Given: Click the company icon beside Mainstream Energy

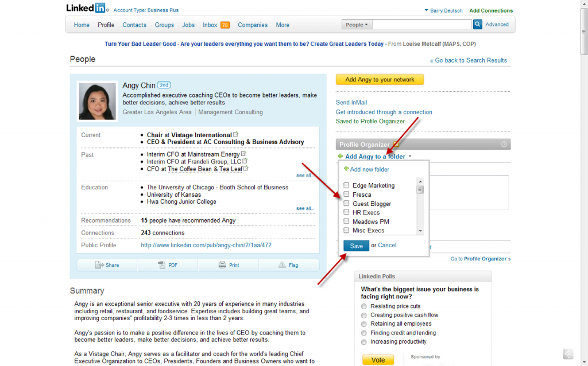Looking at the screenshot, I should [244, 154].
